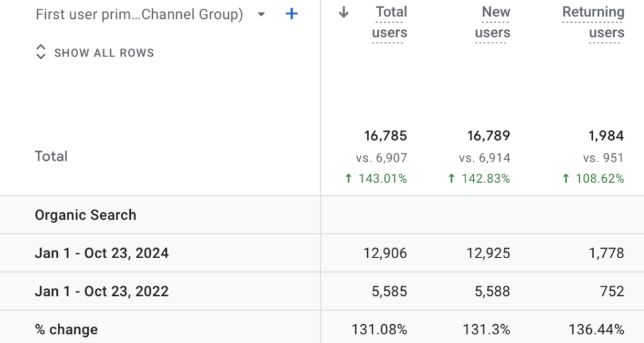The image size is (644, 343).
Task: Click the 12,906 total users cell
Action: click(x=385, y=253)
